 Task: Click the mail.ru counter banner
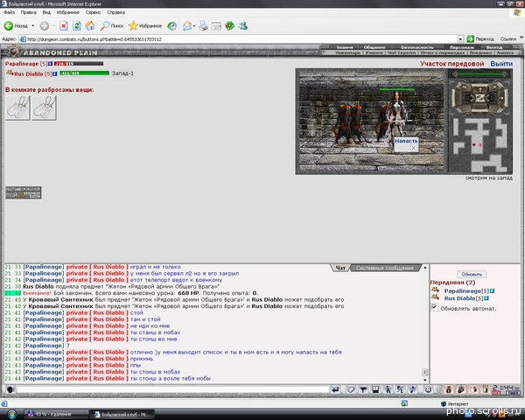(x=23, y=192)
